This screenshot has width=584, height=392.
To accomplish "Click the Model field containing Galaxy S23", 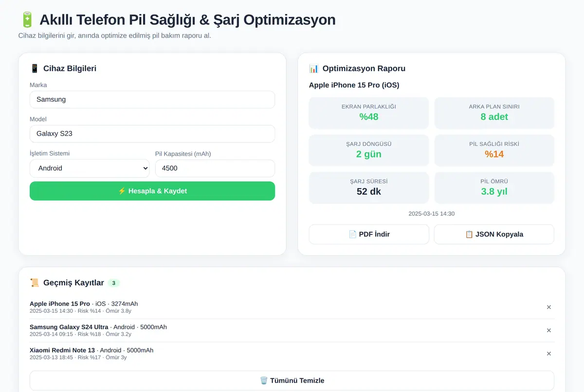I will coord(152,133).
